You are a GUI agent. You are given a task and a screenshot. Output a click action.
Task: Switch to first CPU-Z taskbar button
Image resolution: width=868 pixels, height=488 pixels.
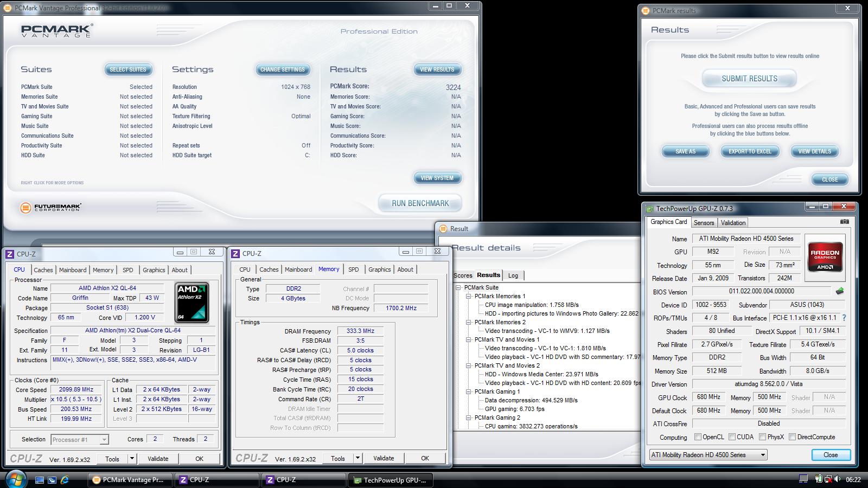pos(216,480)
